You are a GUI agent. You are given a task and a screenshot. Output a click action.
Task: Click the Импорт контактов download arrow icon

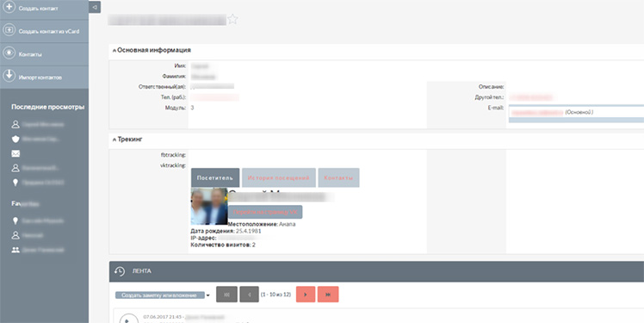pos(9,76)
